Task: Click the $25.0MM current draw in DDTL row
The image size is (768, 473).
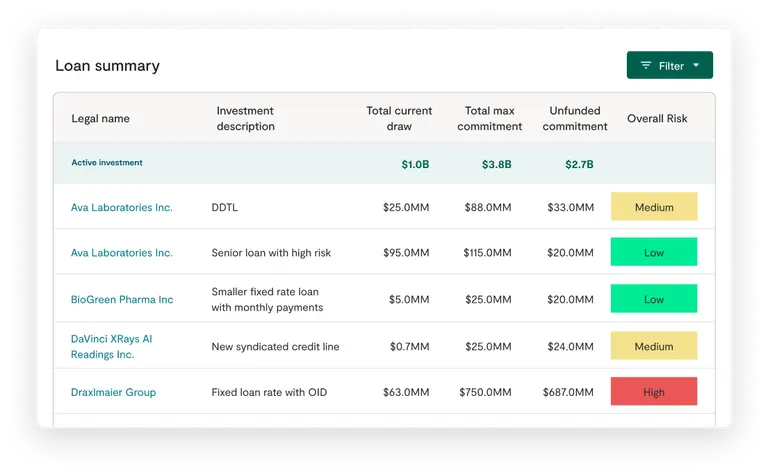Action: coord(406,208)
